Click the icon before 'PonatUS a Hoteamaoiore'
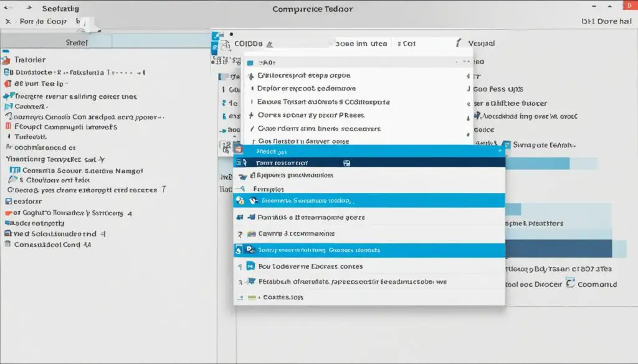 coord(252,217)
